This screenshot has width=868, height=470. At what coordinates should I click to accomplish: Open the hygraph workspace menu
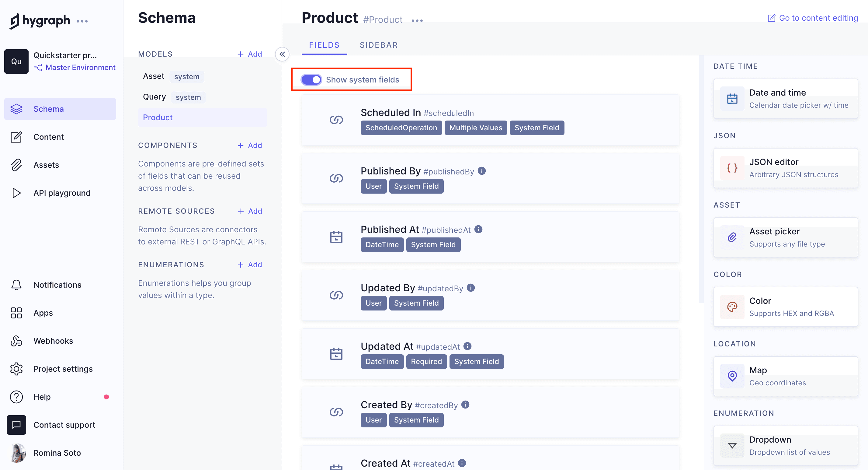[x=83, y=21]
